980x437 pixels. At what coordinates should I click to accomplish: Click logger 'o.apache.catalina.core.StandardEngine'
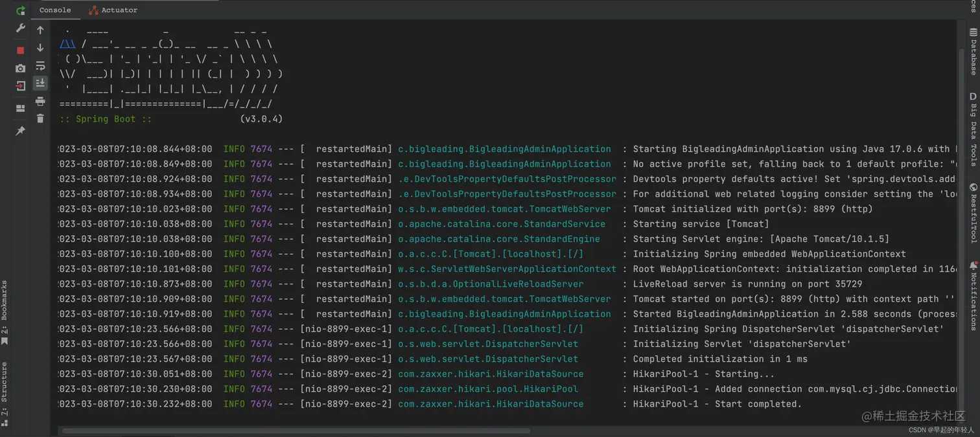499,239
